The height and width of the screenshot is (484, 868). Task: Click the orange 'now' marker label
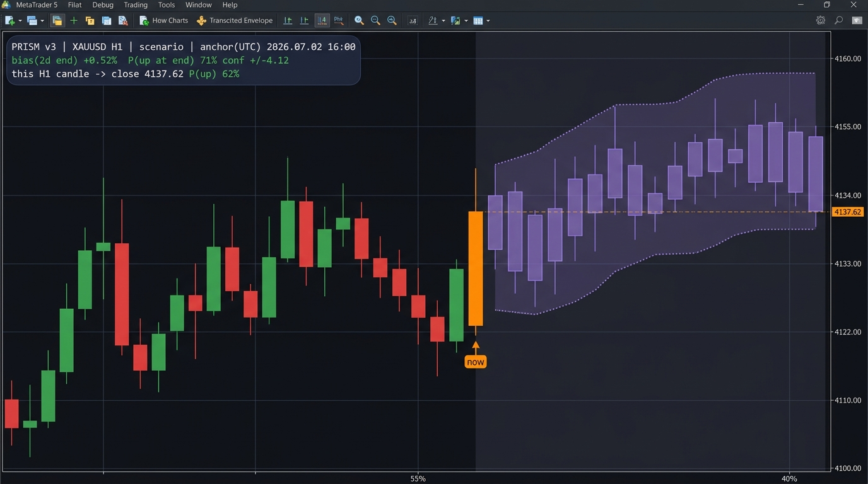[476, 362]
